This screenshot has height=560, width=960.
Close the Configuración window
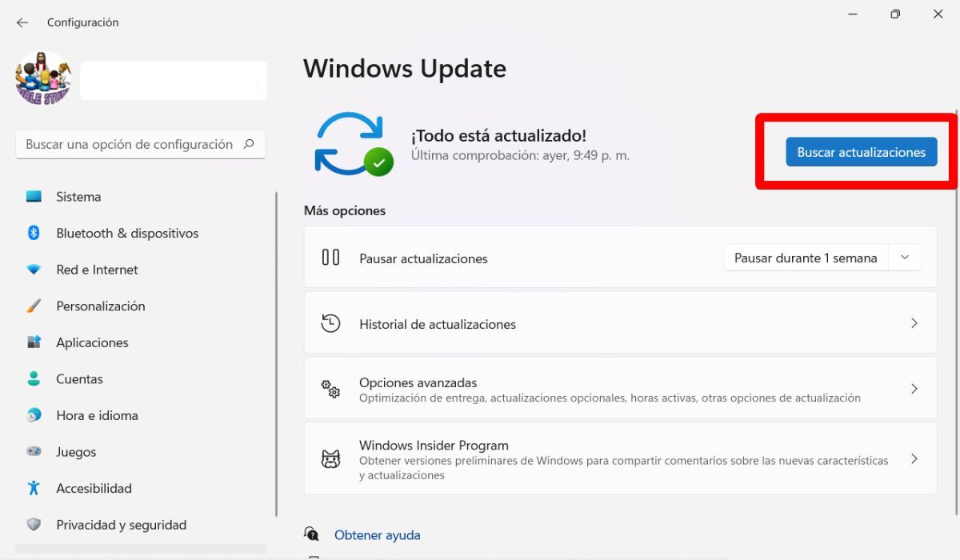tap(938, 14)
